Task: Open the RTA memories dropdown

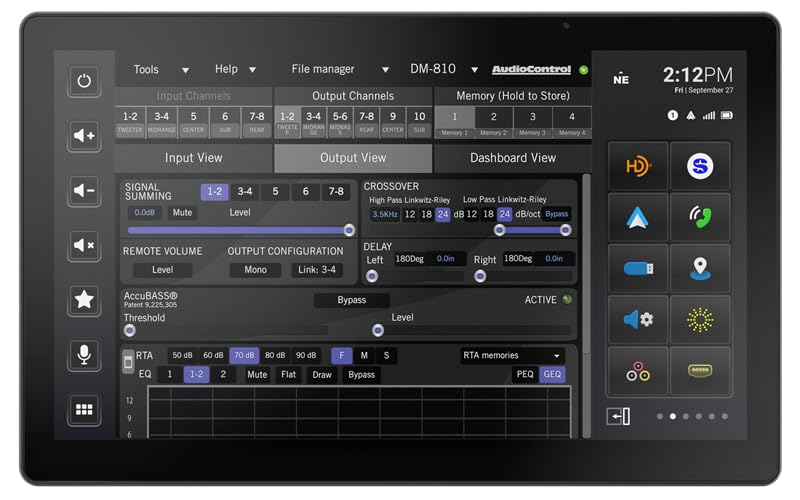Action: pos(512,355)
